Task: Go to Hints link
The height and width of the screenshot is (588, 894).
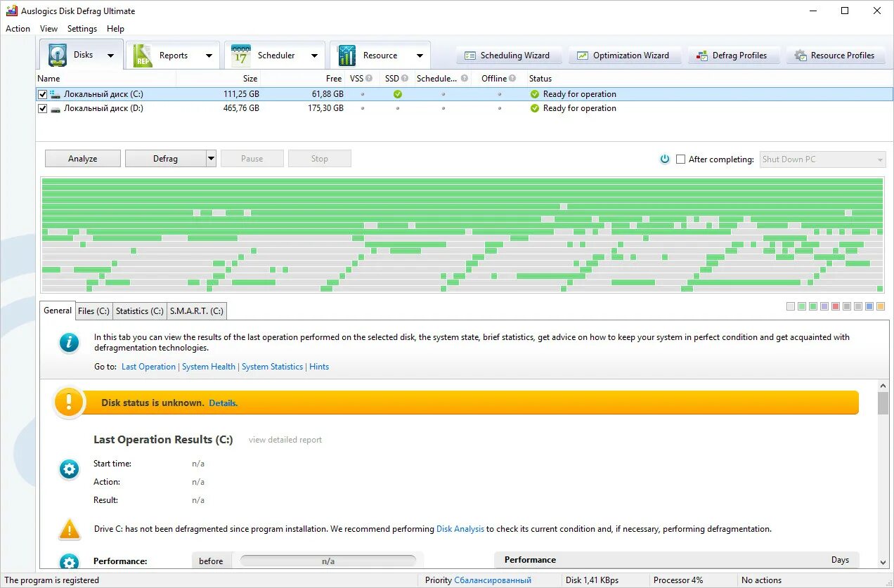Action: click(319, 367)
